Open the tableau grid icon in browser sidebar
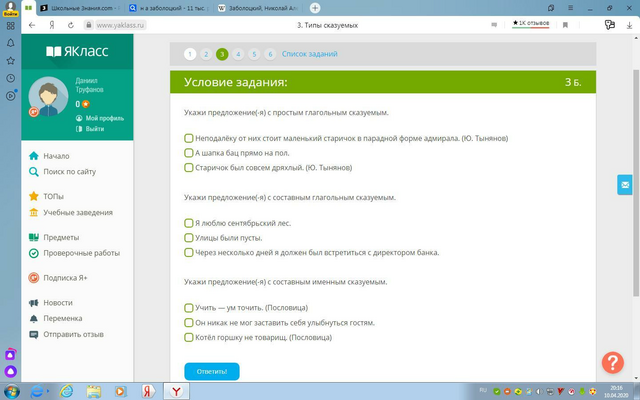Viewport: 640px width, 400px height. tap(11, 26)
